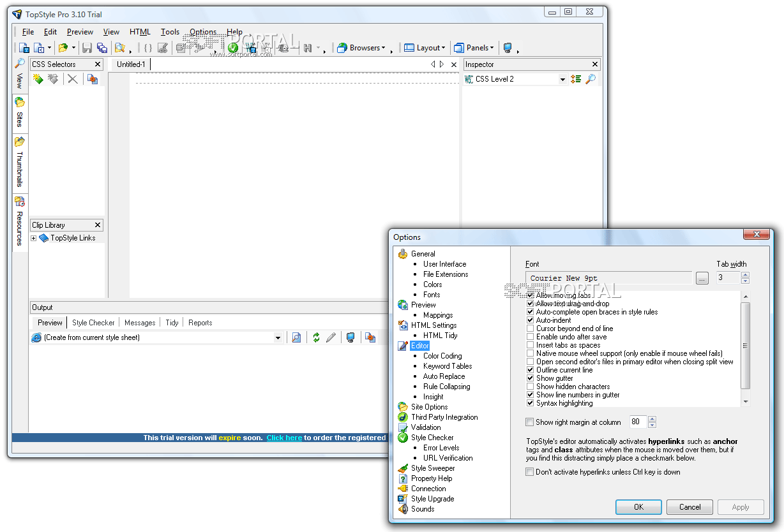
Task: Uncheck Auto-complete open braces in style rules
Action: pos(530,312)
